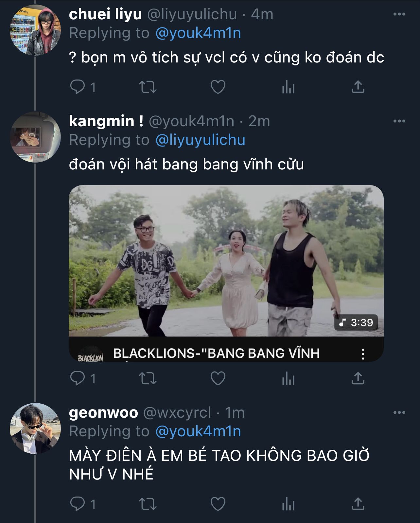
Task: Open more options on geonwoo's tweet
Action: click(x=399, y=413)
